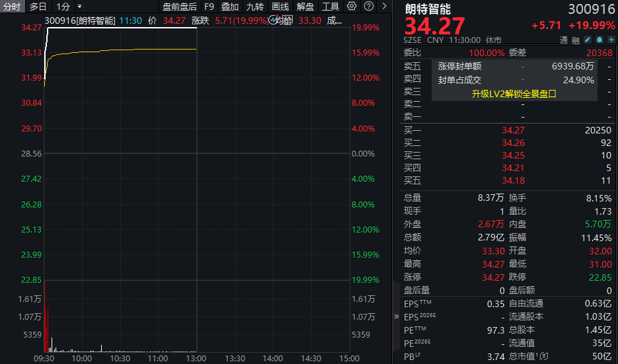Screen dimensions: 618x364
Task: Click the 跌停 limit-down price 22.85
Action: 600,277
